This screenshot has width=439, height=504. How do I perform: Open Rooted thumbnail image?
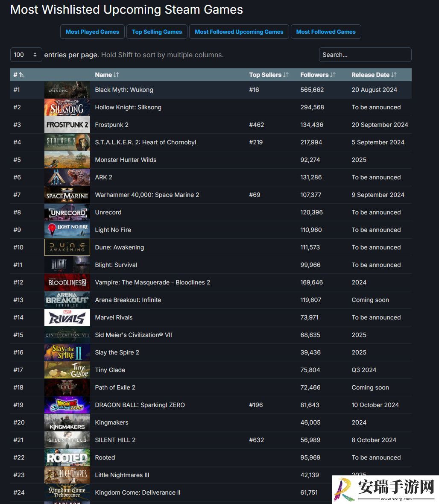[x=67, y=458]
